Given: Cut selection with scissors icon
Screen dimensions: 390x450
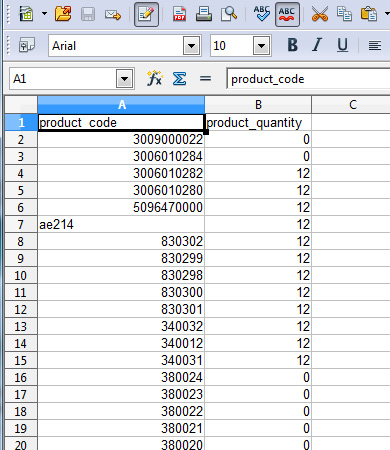Looking at the screenshot, I should [x=320, y=14].
